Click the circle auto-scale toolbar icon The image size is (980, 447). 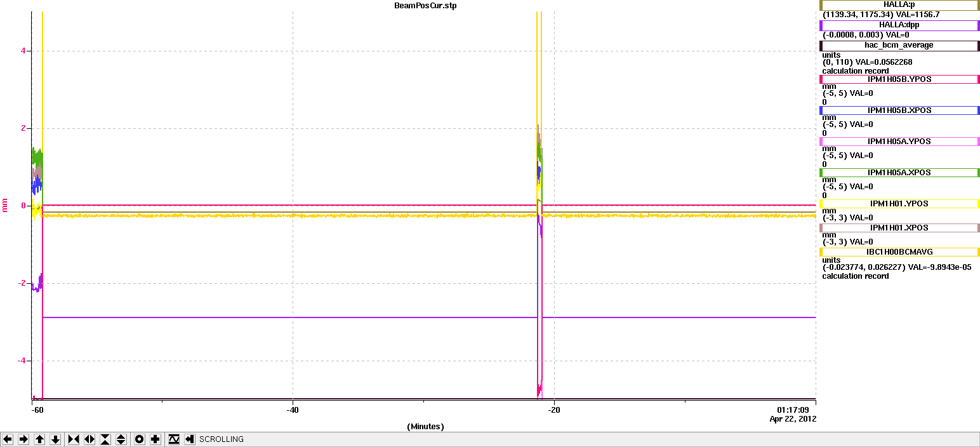click(x=140, y=439)
